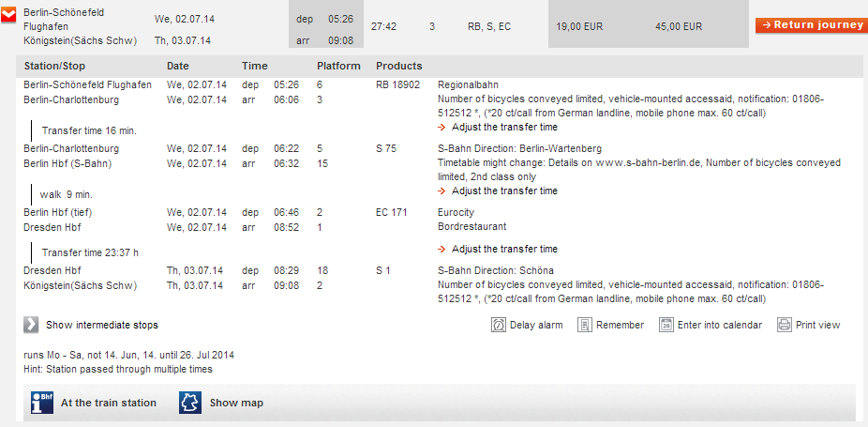868x427 pixels.
Task: Click Berlin Hbf (S-Bahn) station name
Action: pyautogui.click(x=67, y=163)
